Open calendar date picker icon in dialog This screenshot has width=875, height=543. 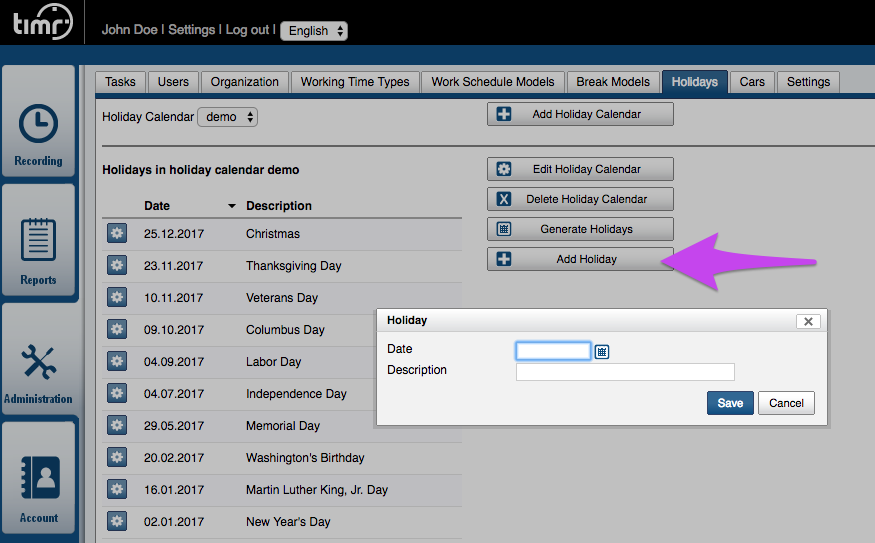point(602,351)
